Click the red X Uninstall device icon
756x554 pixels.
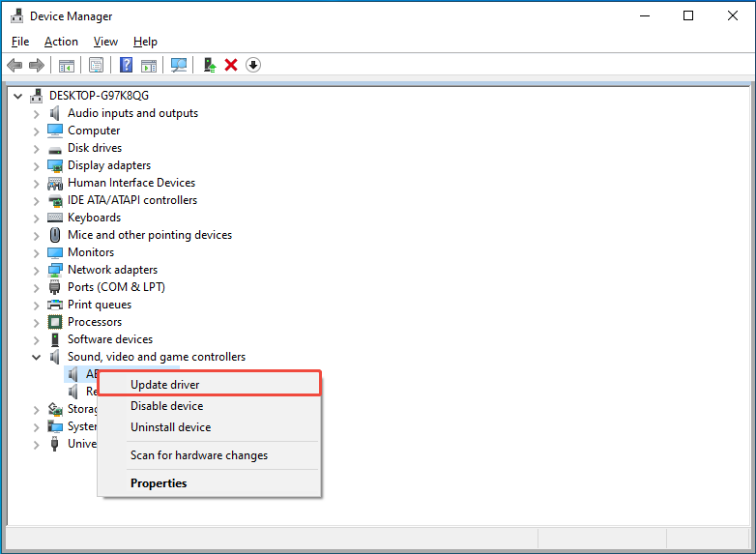click(x=231, y=65)
